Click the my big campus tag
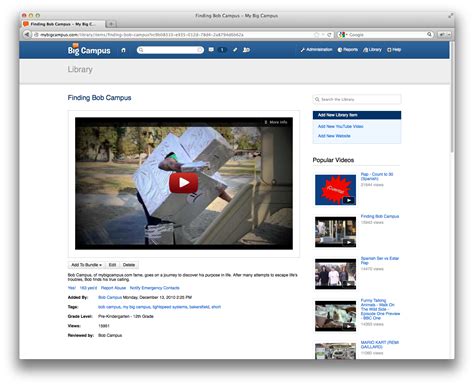 [137, 307]
